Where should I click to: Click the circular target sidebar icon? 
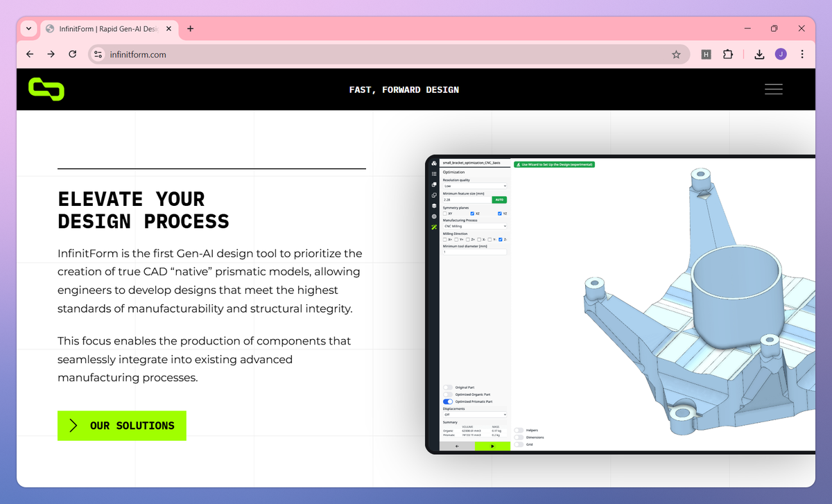[434, 216]
